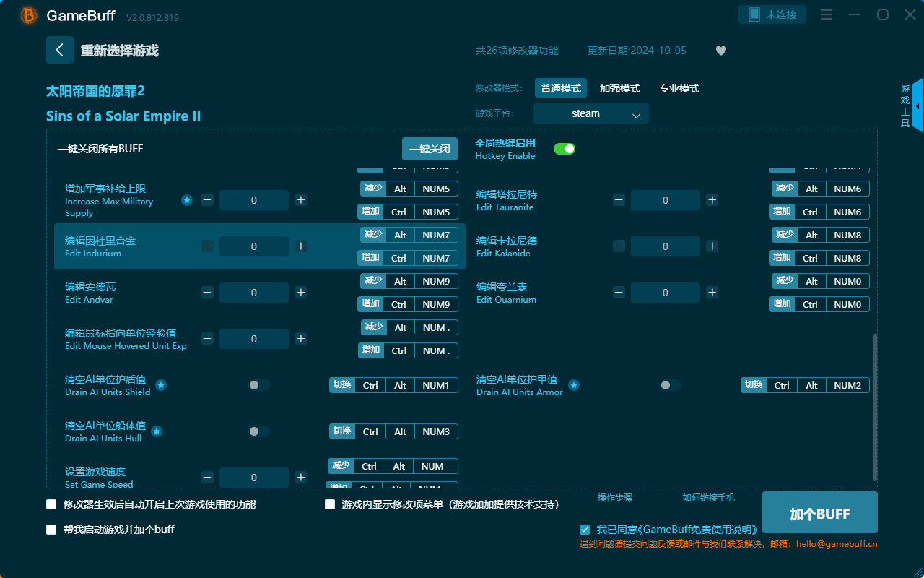Open the steam game platform dropdown

[590, 113]
